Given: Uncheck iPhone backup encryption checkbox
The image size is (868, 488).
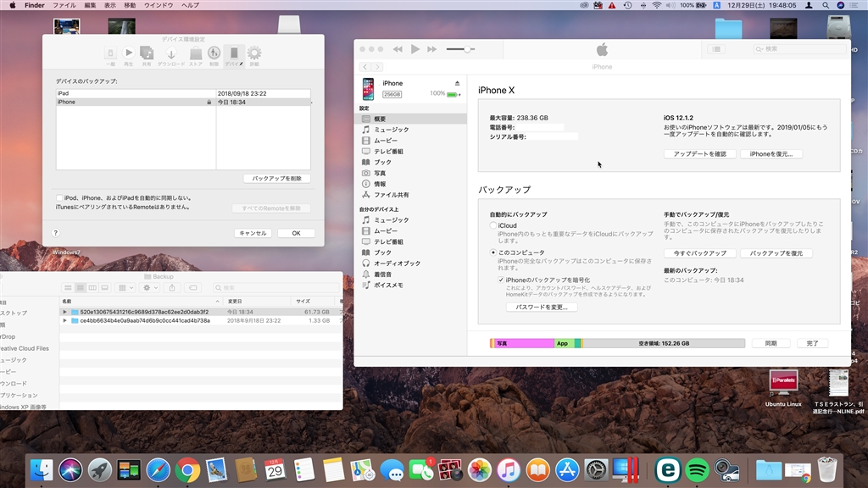Looking at the screenshot, I should click(x=501, y=280).
